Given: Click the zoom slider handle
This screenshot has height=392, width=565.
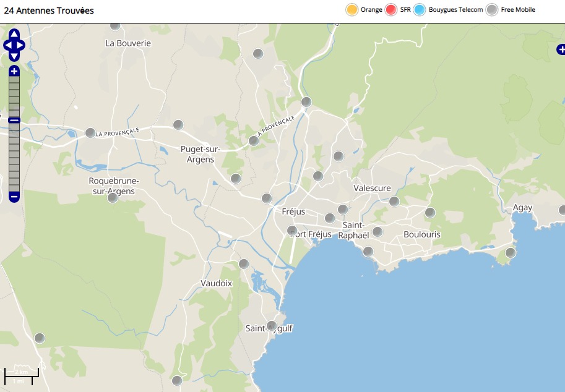Looking at the screenshot, I should point(14,120).
